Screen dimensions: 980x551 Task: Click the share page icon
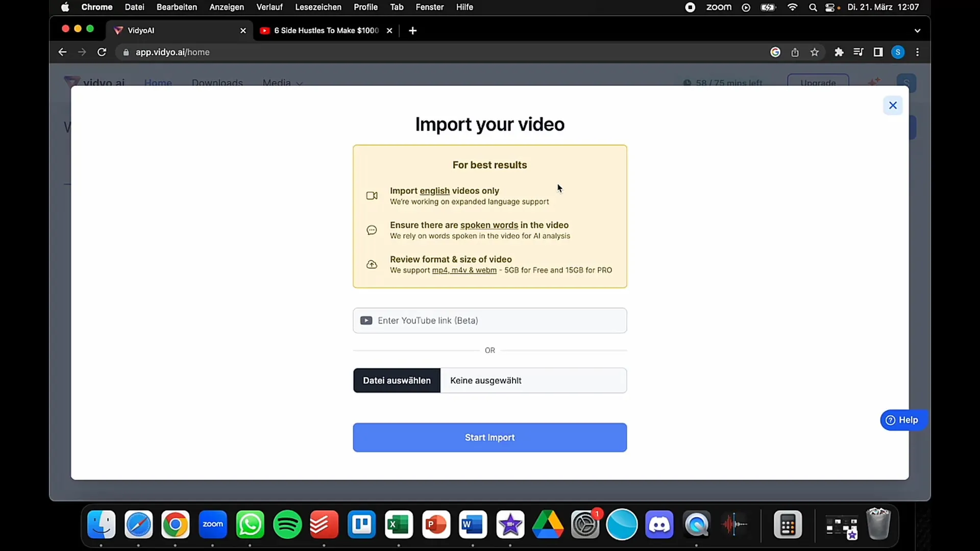pos(795,52)
